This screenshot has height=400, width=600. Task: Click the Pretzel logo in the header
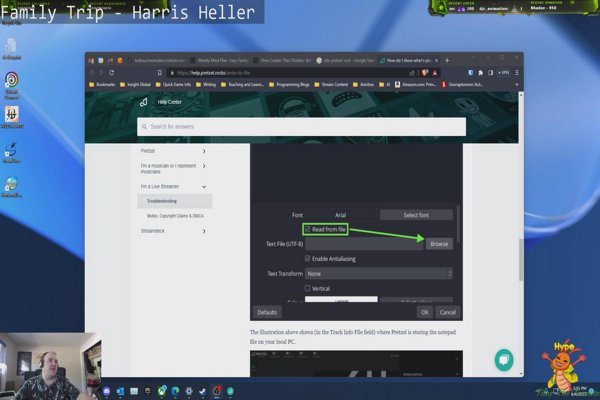[x=144, y=102]
